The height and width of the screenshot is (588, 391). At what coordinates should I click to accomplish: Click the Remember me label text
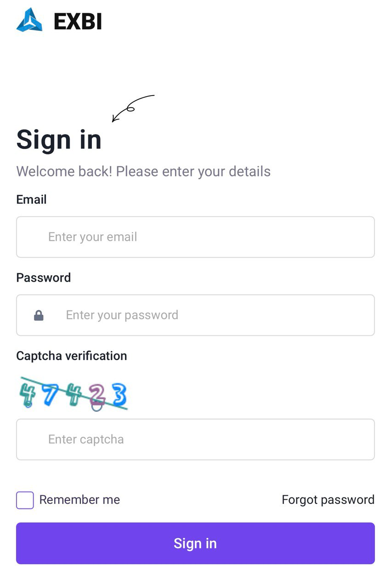[x=79, y=500]
